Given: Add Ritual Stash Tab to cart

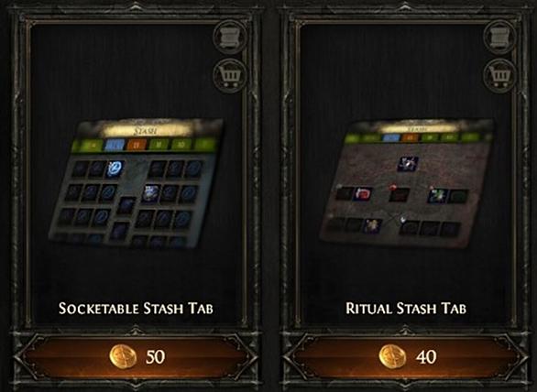Looking at the screenshot, I should (500, 75).
